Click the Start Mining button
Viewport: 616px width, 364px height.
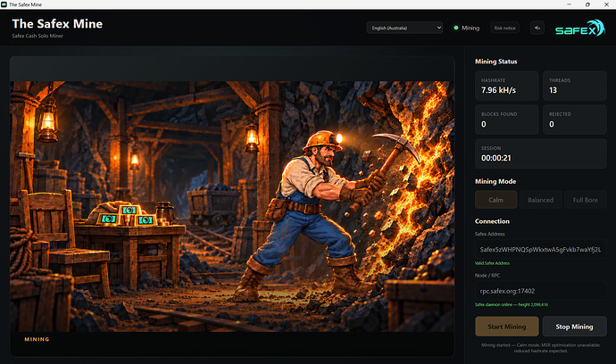tap(507, 327)
